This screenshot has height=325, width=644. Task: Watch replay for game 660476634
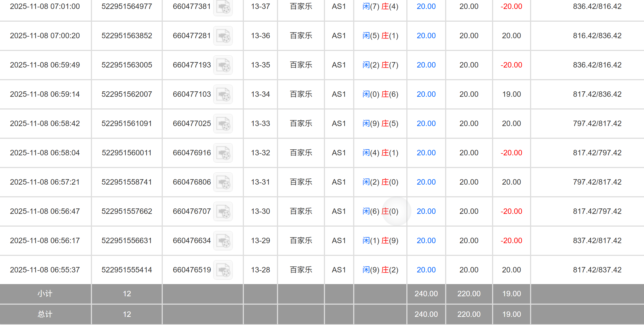coord(223,241)
